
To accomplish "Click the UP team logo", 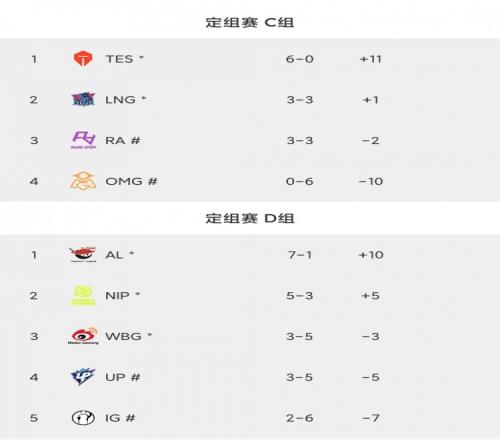I will 83,377.
